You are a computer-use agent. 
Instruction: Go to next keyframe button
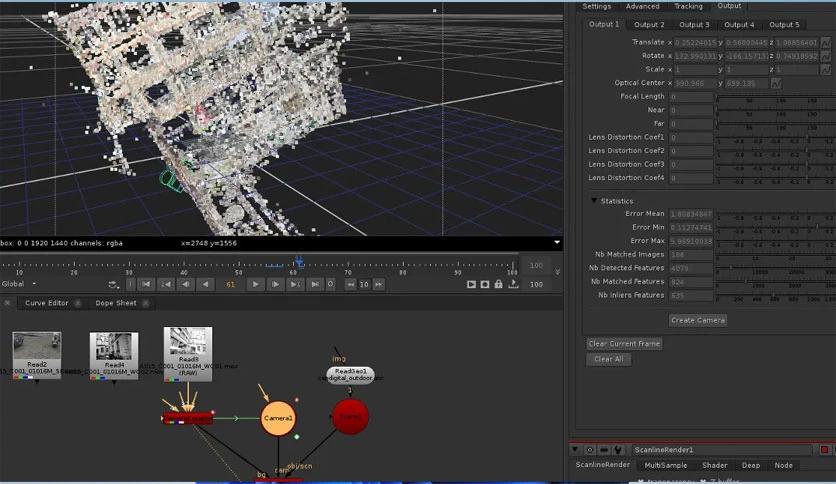pos(295,284)
